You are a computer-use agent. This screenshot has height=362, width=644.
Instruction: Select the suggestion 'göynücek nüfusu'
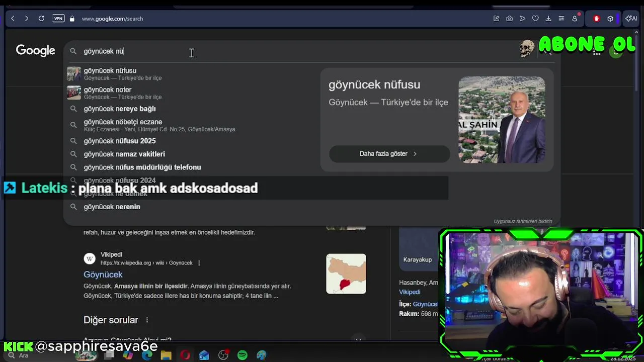tap(191, 74)
